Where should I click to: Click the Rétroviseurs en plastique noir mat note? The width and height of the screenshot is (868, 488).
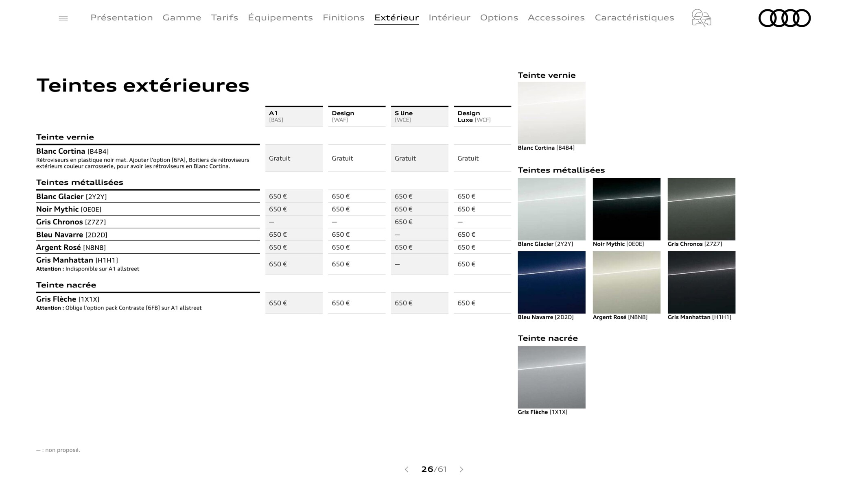point(143,163)
